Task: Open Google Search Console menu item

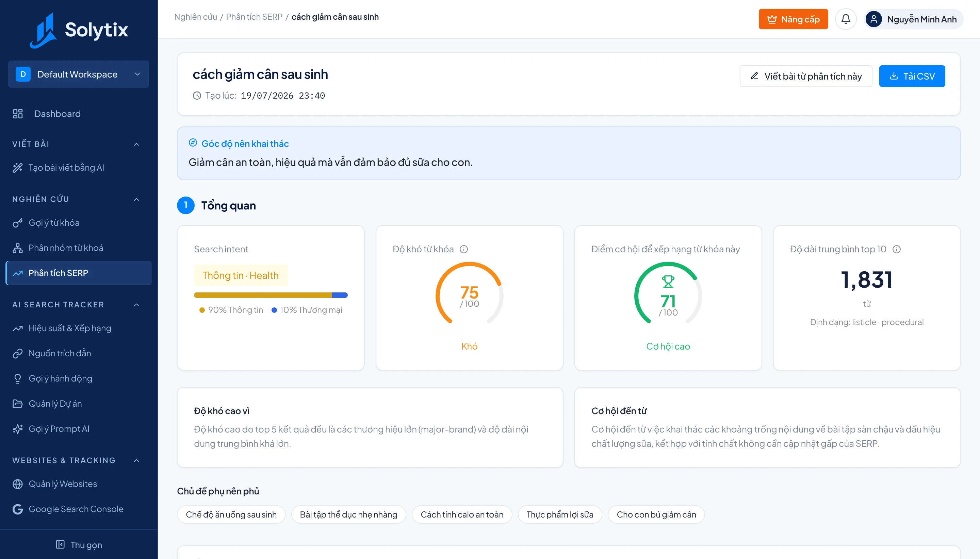Action: pos(79,509)
